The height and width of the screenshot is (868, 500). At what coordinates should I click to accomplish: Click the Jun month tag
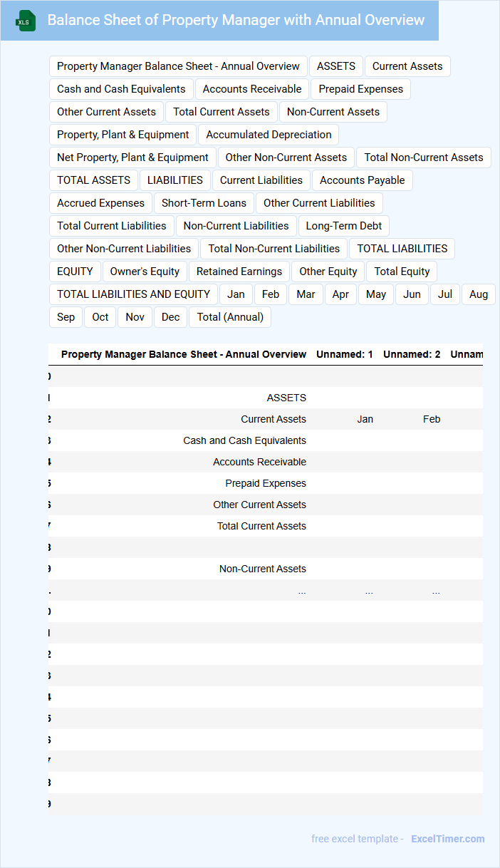412,294
